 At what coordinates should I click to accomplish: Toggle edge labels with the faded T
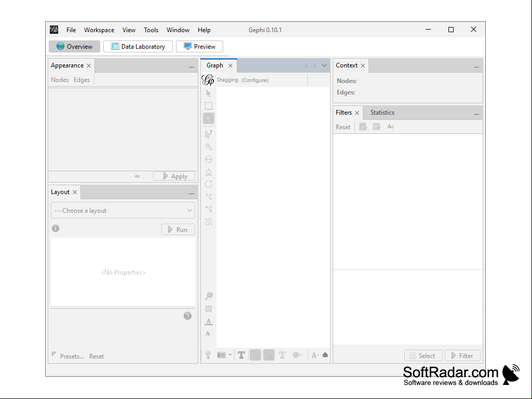(x=282, y=355)
